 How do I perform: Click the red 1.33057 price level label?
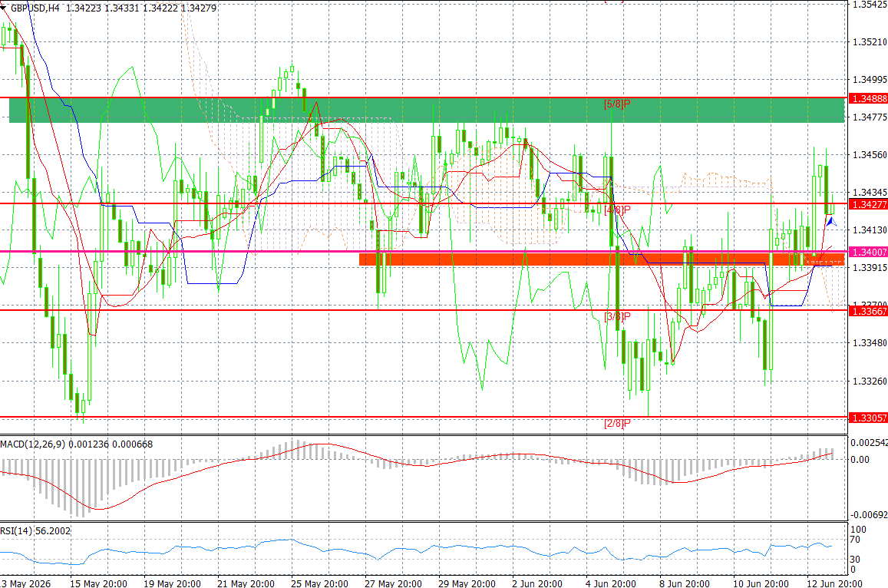click(x=870, y=418)
